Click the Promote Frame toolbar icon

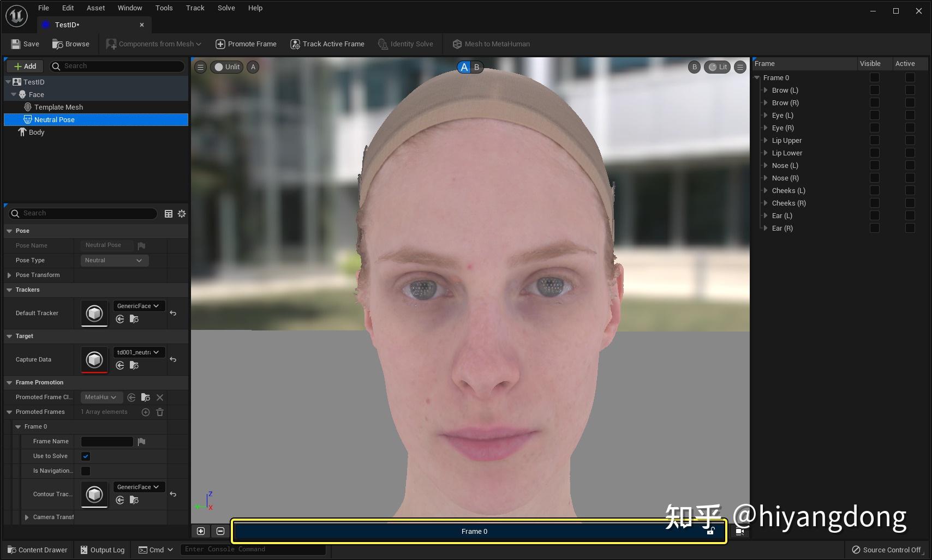[220, 44]
